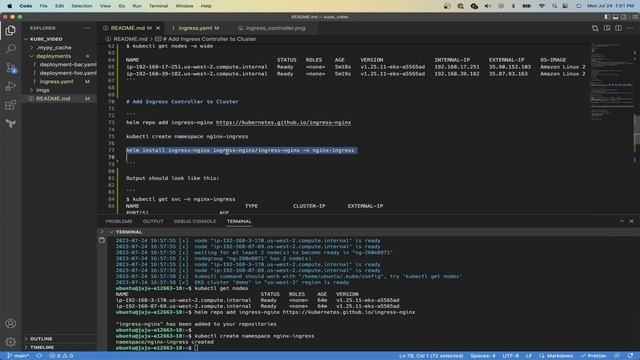This screenshot has height=360, width=640.
Task: Open macOS Spotlight search icon
Action: click(554, 6)
